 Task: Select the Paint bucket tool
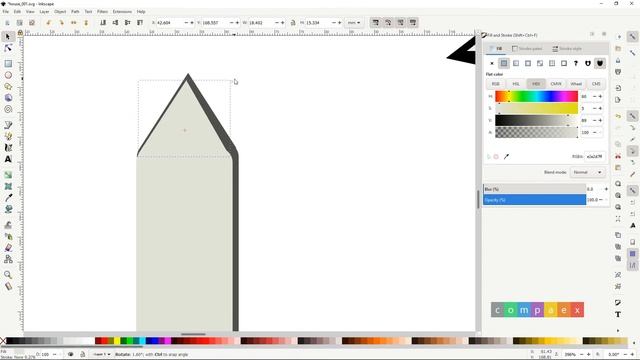tap(8, 209)
